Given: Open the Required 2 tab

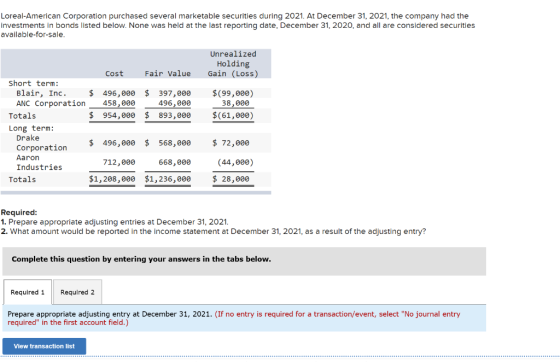Looking at the screenshot, I should point(78,292).
